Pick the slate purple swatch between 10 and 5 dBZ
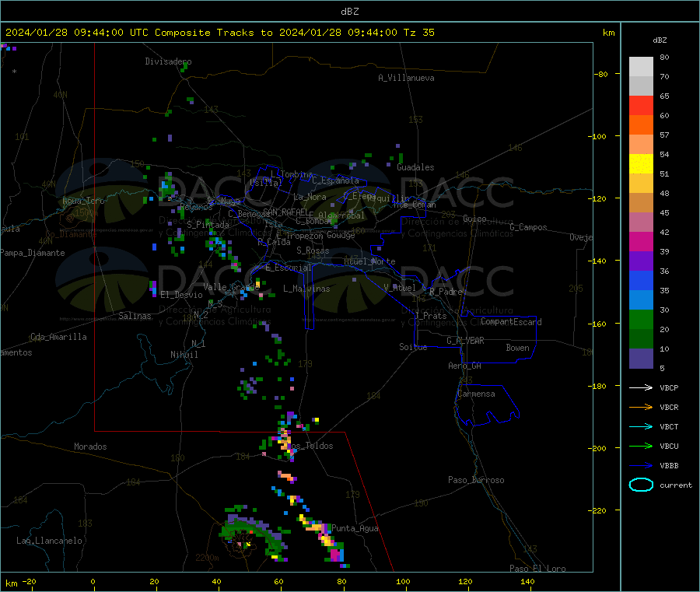 point(641,359)
